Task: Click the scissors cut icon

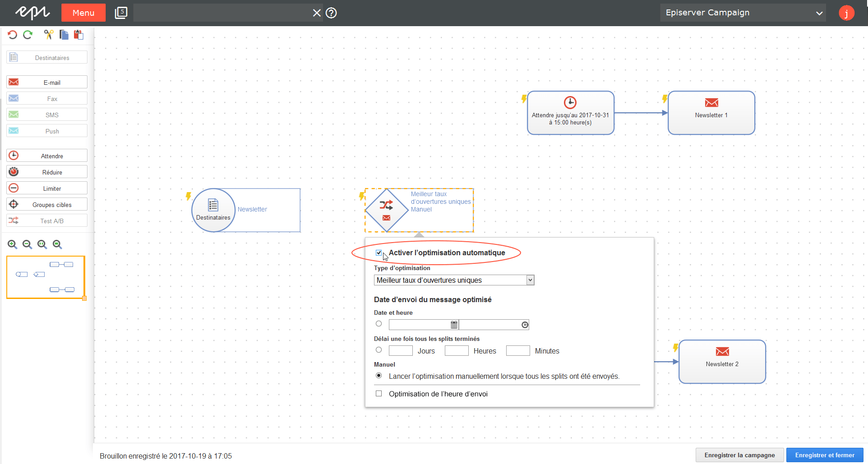Action: (49, 35)
